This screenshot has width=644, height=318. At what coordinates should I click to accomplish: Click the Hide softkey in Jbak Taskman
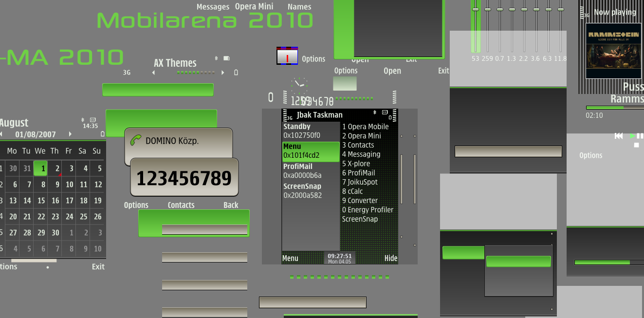pos(391,258)
